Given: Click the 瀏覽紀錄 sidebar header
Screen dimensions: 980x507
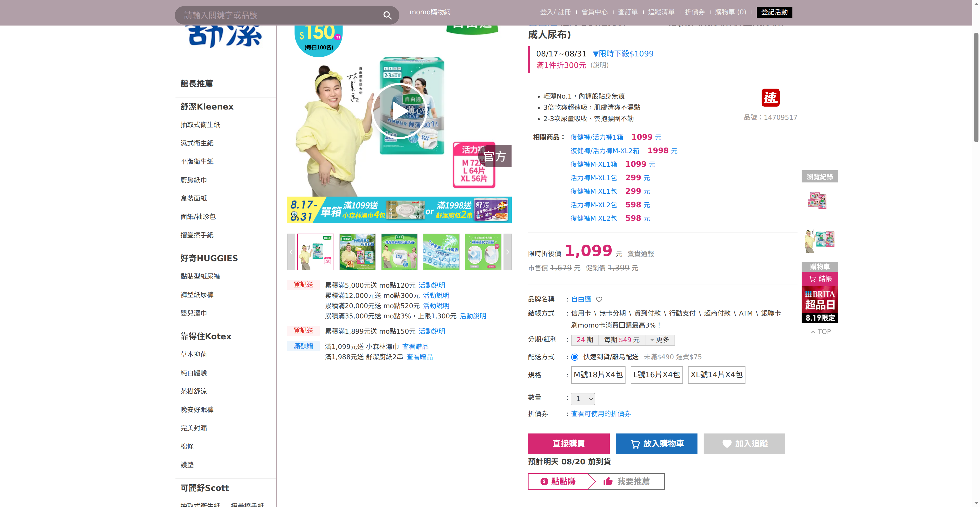Looking at the screenshot, I should (x=820, y=177).
